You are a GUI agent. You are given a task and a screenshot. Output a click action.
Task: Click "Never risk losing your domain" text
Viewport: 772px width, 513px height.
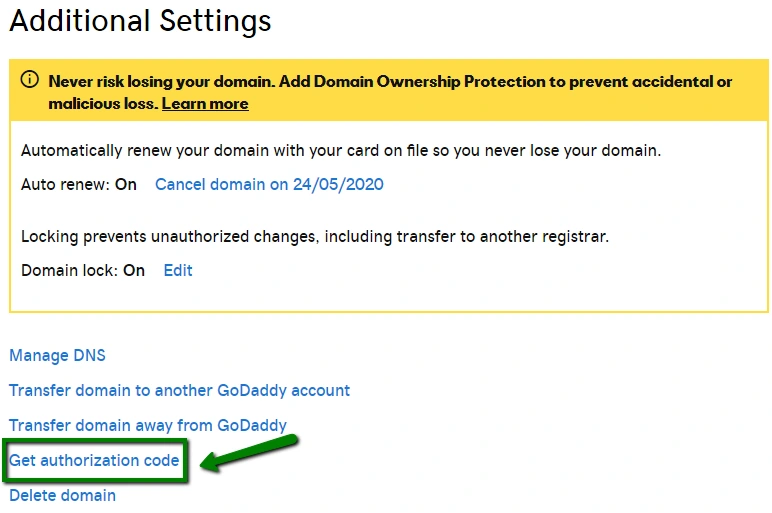(x=157, y=82)
